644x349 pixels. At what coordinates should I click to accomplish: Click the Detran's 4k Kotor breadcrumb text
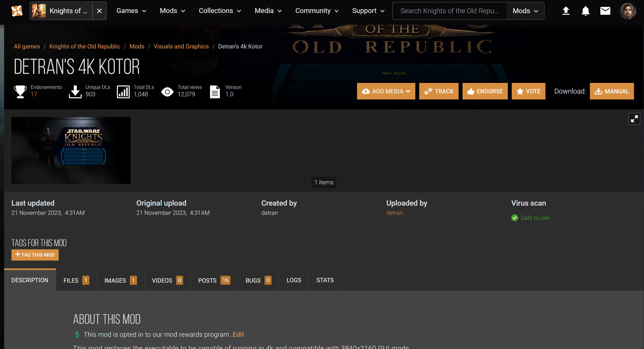click(x=240, y=46)
